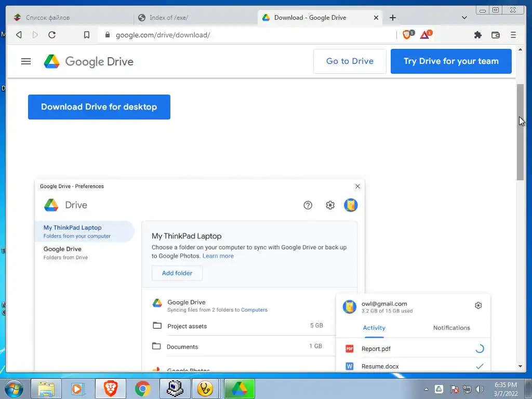Click the computer app taskbar icon
The image size is (532, 399).
(x=175, y=389)
